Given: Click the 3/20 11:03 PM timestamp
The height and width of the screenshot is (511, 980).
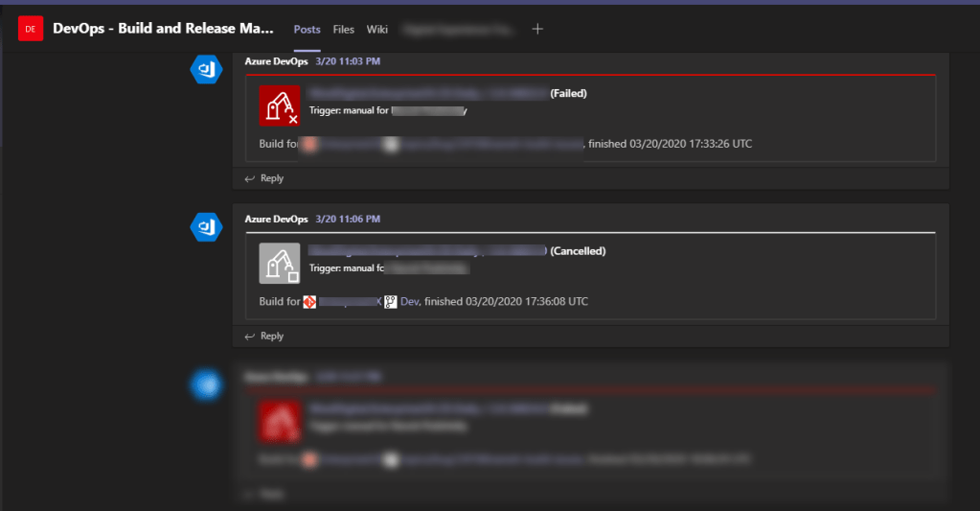Looking at the screenshot, I should pos(348,61).
